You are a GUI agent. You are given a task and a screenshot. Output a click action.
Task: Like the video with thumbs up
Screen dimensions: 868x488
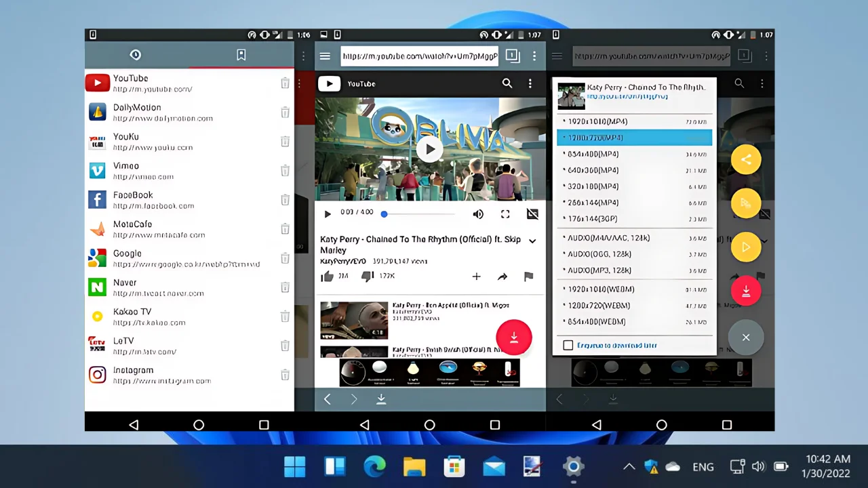coord(328,277)
